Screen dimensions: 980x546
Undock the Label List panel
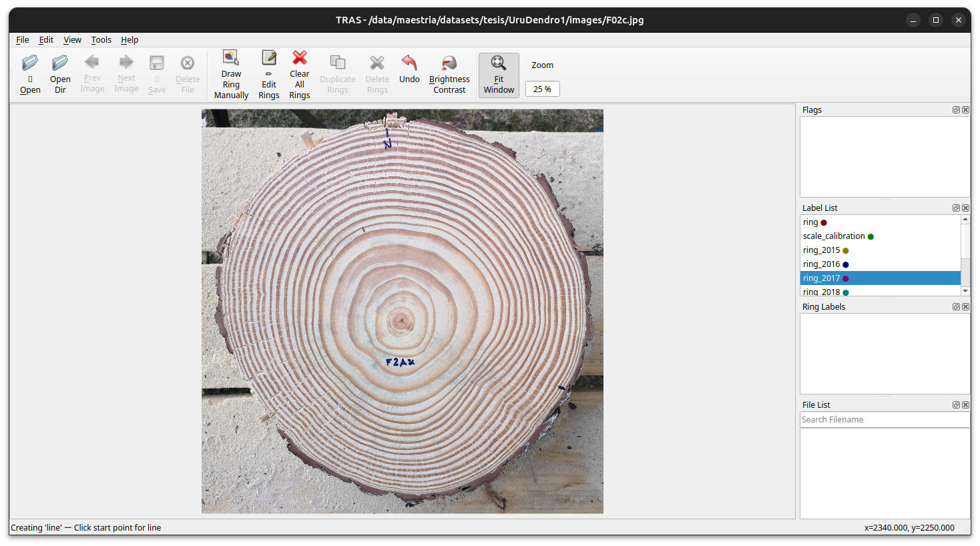956,208
